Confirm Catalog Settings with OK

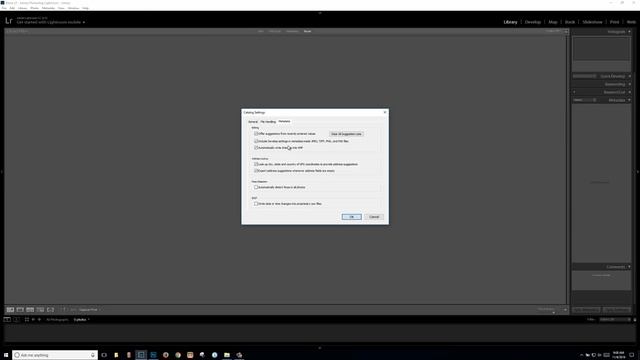(x=351, y=217)
